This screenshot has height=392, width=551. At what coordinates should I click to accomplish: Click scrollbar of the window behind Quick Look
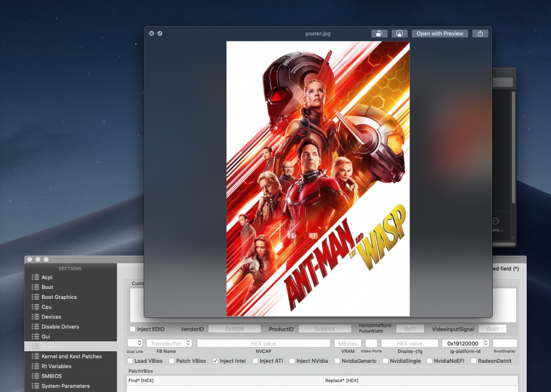point(514,147)
